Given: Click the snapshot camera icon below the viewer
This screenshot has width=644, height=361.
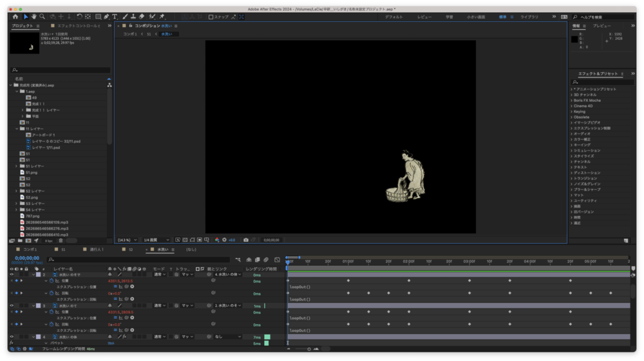Looking at the screenshot, I should (x=245, y=240).
